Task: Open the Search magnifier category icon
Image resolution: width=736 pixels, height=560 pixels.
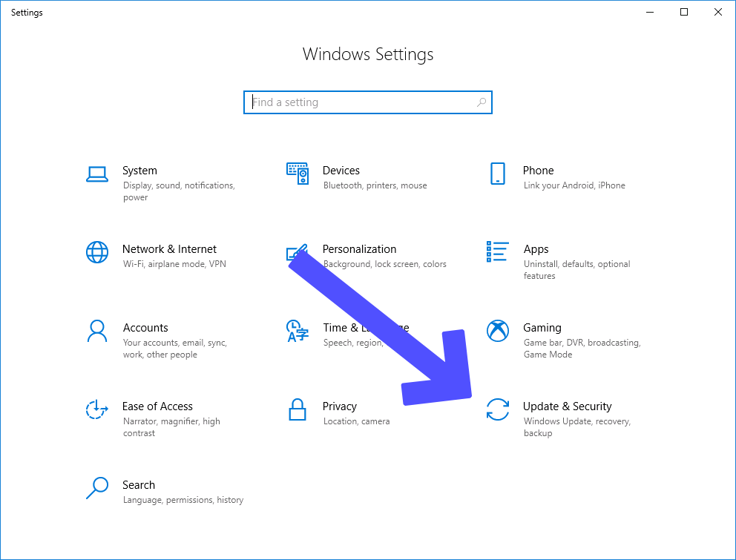Action: coord(97,488)
